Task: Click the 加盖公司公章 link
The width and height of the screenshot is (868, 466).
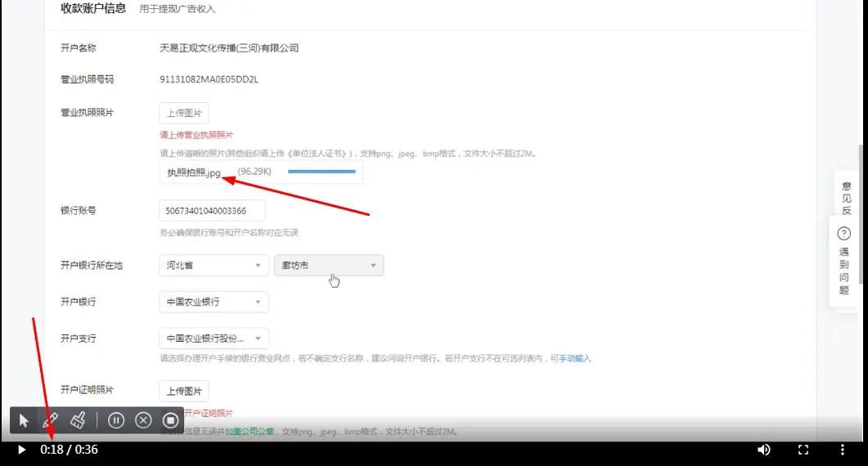Action: (x=250, y=431)
